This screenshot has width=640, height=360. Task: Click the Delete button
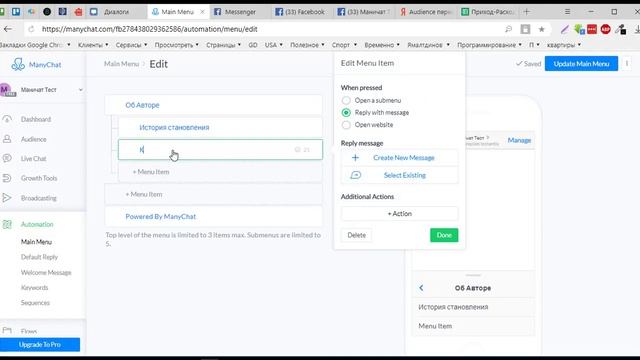pos(356,235)
